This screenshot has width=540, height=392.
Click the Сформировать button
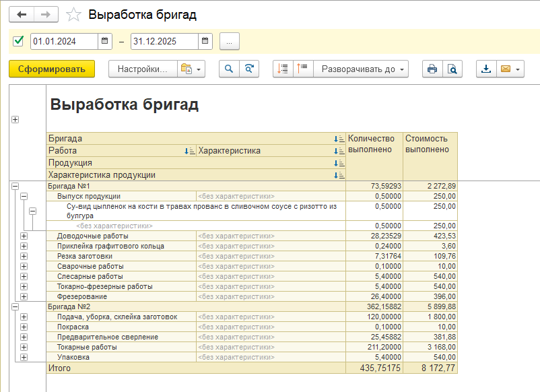52,69
